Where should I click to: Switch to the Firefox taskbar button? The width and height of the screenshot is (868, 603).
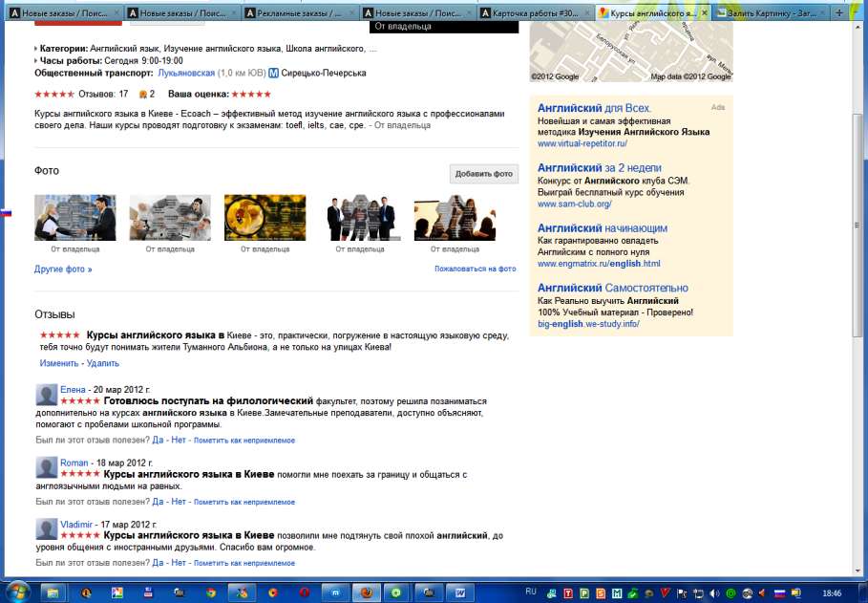tap(366, 592)
